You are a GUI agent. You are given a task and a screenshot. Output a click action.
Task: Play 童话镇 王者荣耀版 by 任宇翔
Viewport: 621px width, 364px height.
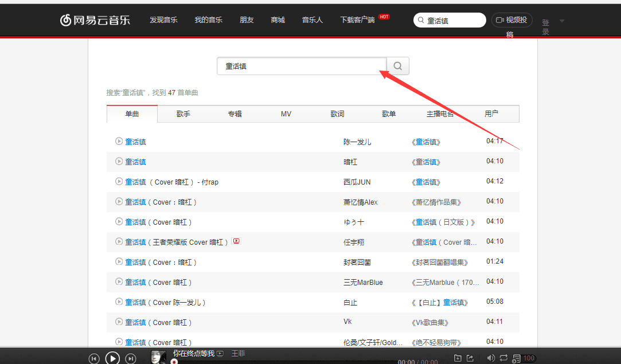coord(119,241)
